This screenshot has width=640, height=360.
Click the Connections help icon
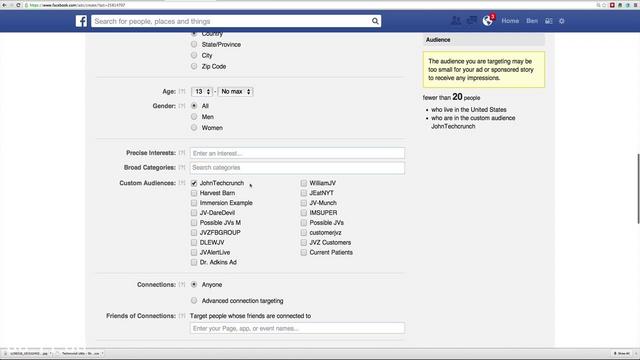coord(182,284)
